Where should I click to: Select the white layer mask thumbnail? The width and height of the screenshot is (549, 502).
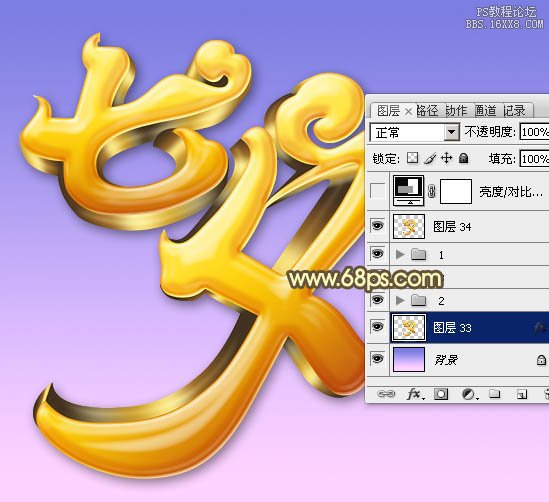(456, 191)
